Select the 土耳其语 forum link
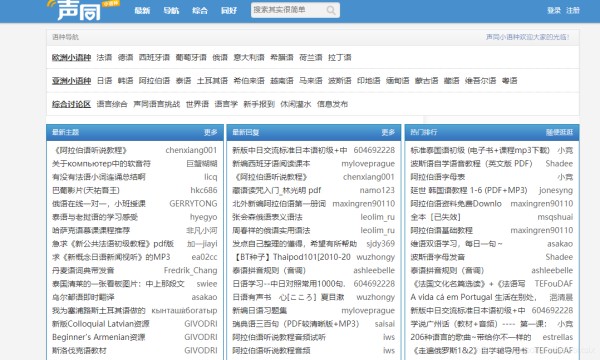The image size is (600, 360). click(x=212, y=81)
